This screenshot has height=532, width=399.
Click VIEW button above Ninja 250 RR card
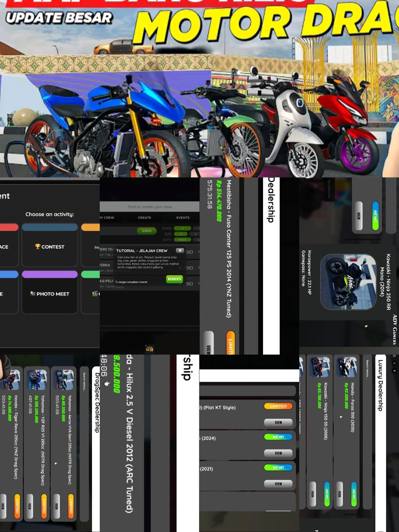[x=359, y=216]
